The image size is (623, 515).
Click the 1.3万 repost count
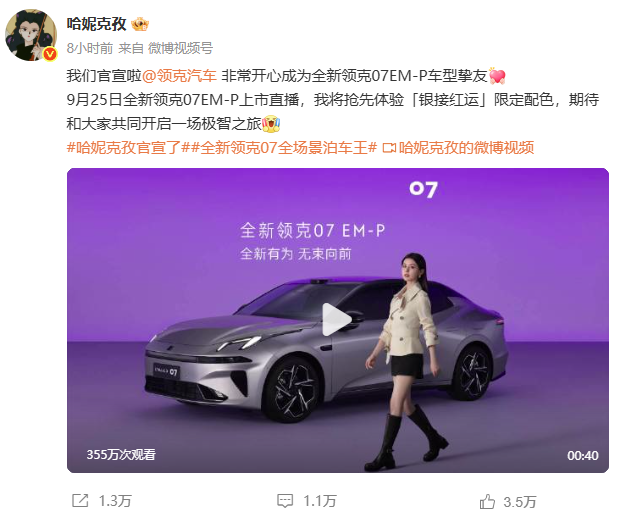[115, 501]
